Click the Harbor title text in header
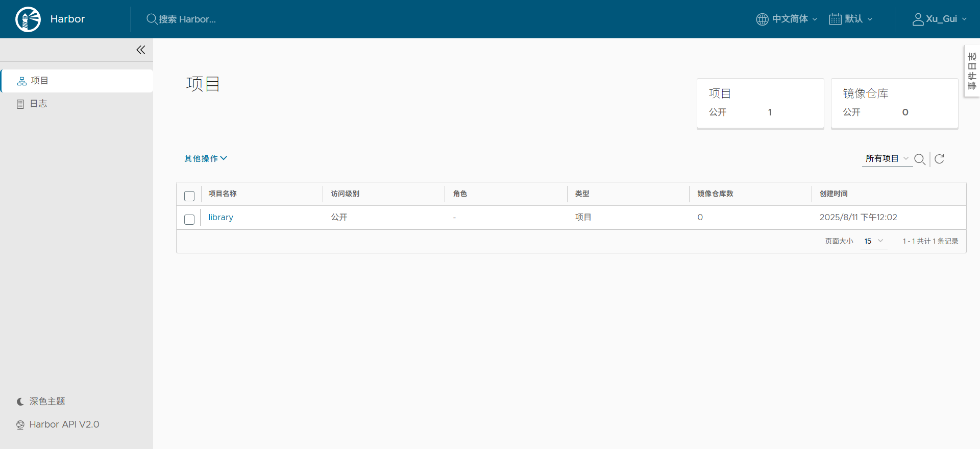Image resolution: width=980 pixels, height=449 pixels. tap(67, 19)
